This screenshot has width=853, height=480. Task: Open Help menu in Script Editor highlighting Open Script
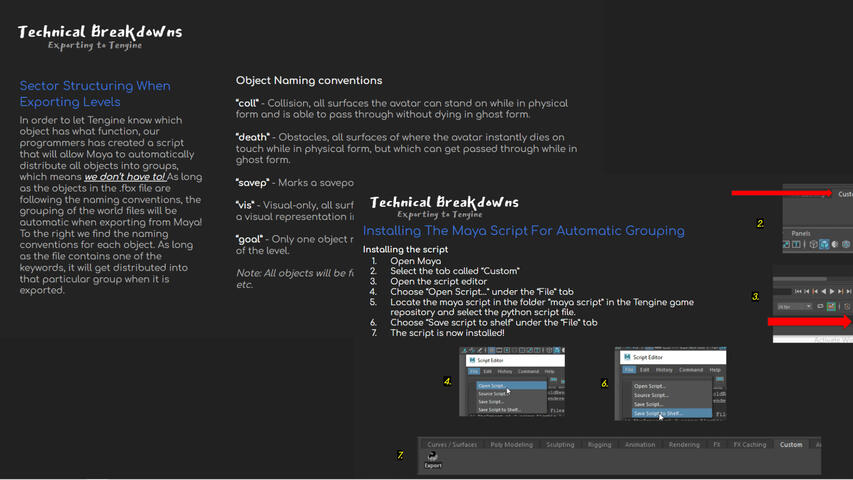tap(549, 371)
